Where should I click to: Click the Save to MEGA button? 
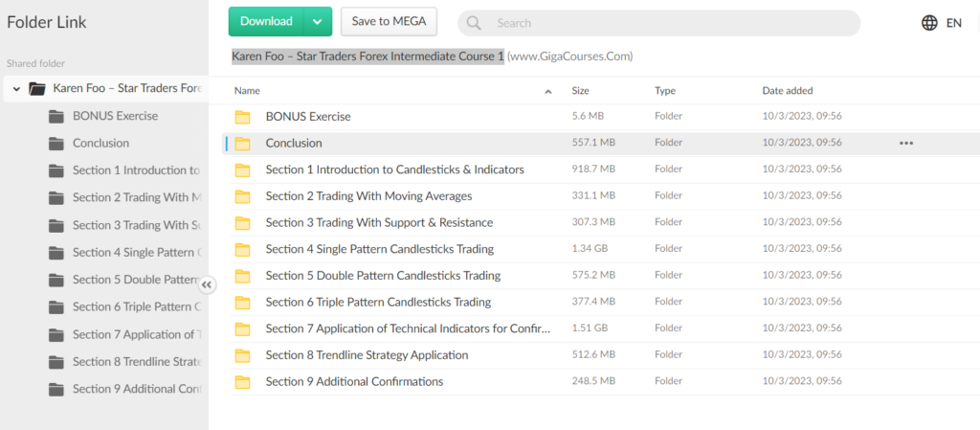point(389,21)
